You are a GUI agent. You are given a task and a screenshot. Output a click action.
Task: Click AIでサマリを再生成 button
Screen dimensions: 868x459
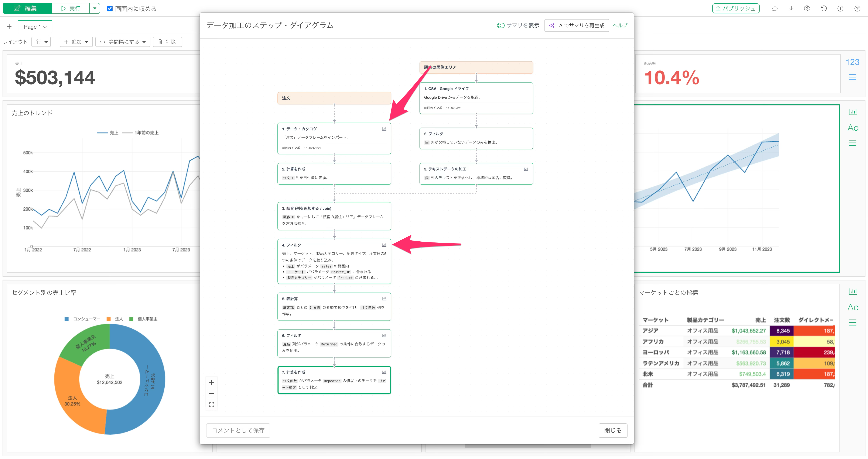pyautogui.click(x=577, y=25)
